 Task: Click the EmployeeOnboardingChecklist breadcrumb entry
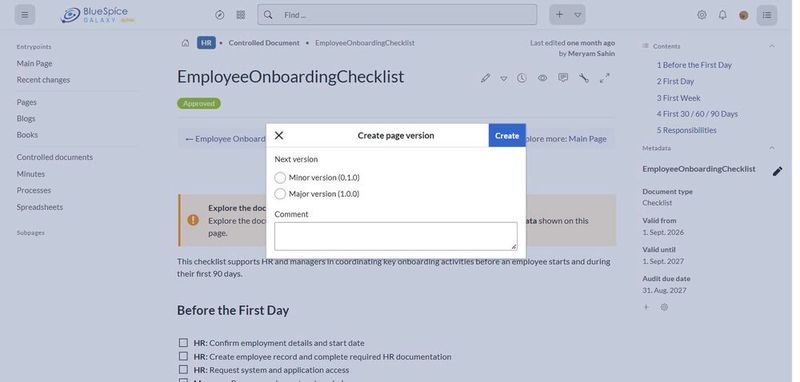(365, 43)
